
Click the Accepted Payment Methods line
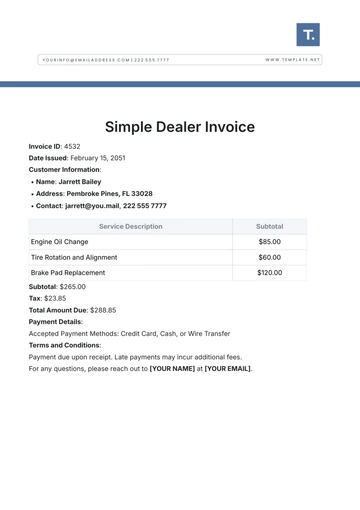tap(129, 334)
